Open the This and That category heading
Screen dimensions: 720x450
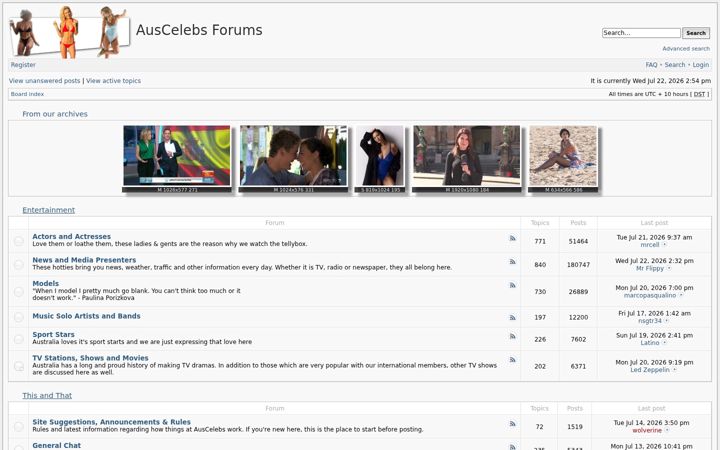pyautogui.click(x=47, y=395)
